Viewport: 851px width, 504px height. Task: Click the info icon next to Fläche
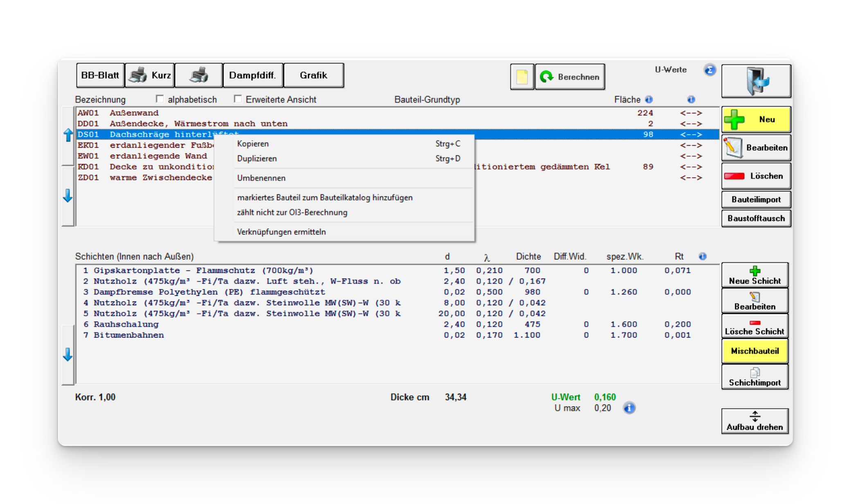coord(649,99)
